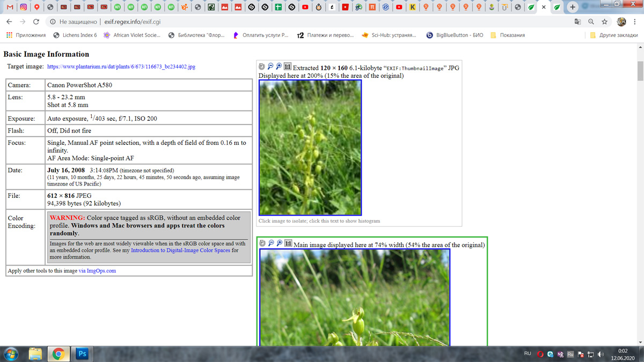Switch to the Gmail tab
644x362 pixels.
tap(10, 8)
